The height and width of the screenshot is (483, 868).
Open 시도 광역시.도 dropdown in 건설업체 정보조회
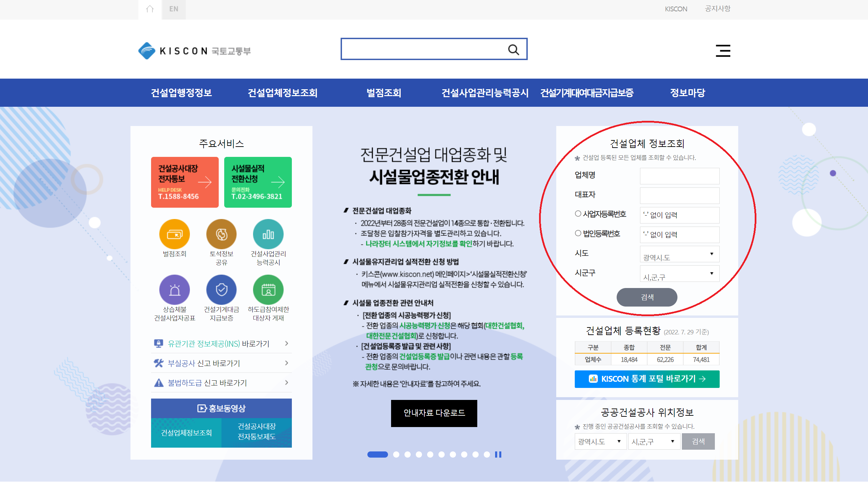[679, 254]
